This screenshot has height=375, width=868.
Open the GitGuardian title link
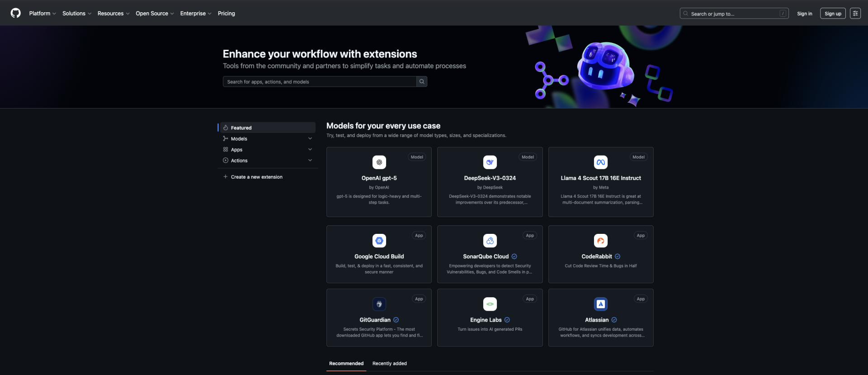pyautogui.click(x=375, y=320)
